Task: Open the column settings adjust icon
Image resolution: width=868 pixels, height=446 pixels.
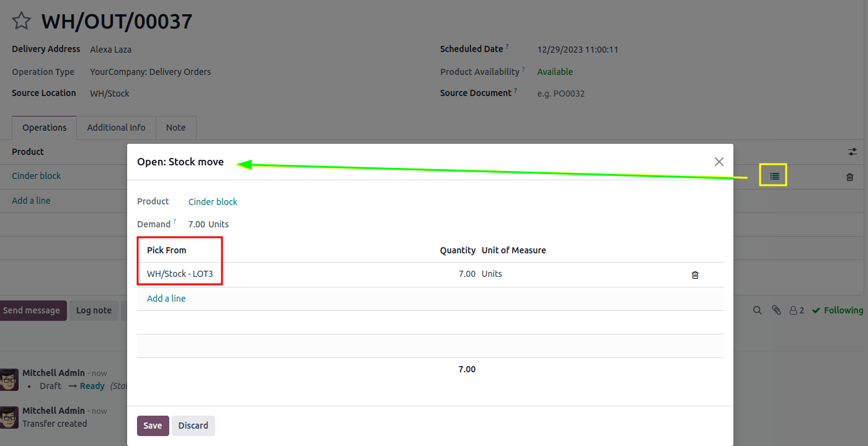Action: point(853,152)
